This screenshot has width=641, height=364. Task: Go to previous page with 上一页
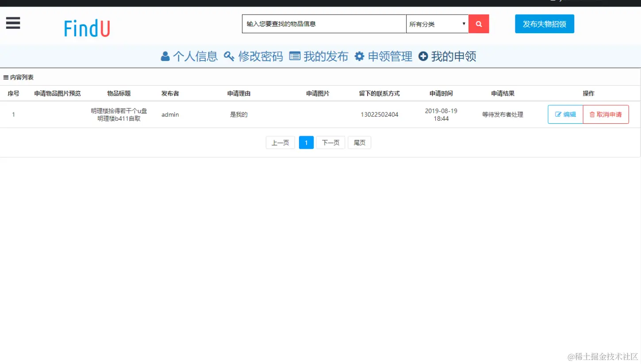[280, 142]
